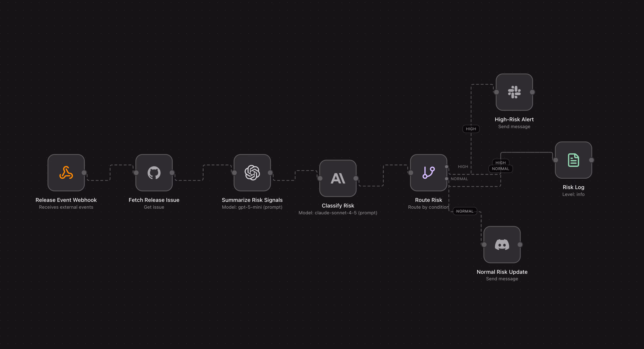Select the Risk Log document node
Screen dimensions: 644x349
tap(573, 160)
